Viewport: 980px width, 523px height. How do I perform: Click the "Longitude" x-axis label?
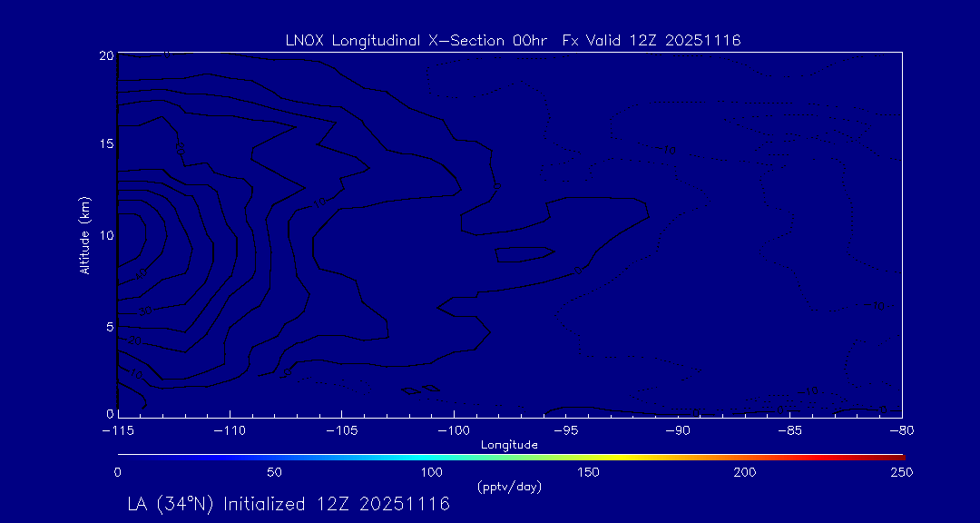509,446
